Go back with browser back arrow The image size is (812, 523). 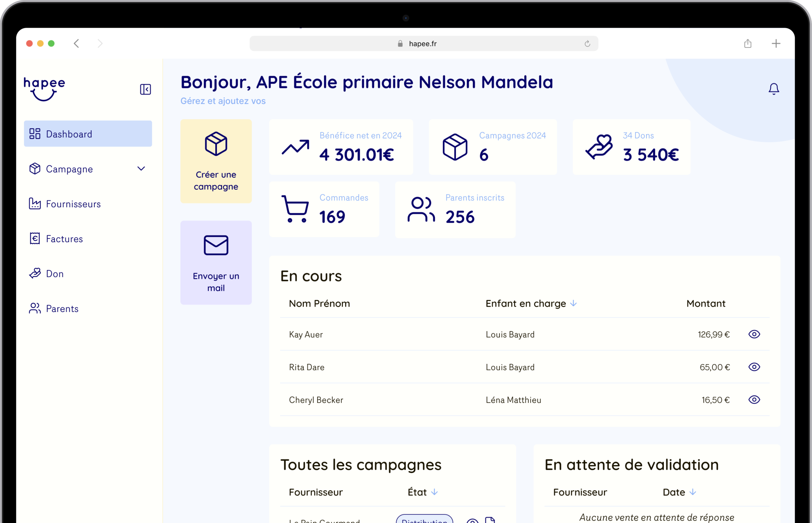[x=77, y=43]
